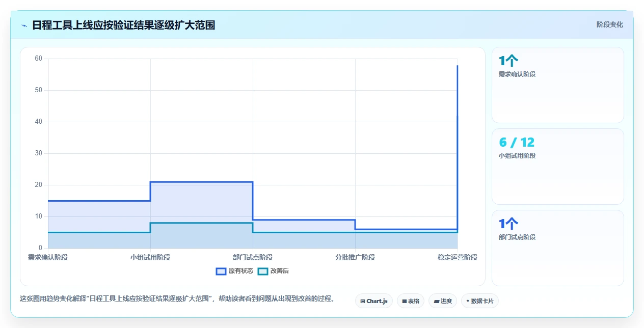Click the chart description sentence below the chart
Screen dimensions: 644x328
pyautogui.click(x=177, y=299)
